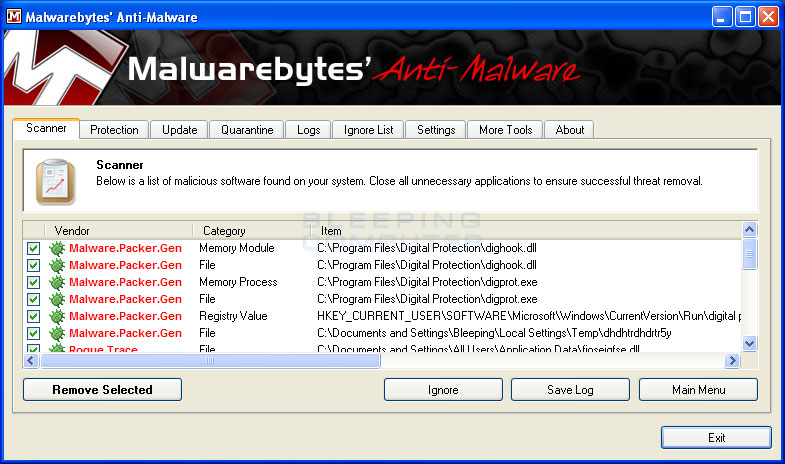The height and width of the screenshot is (464, 785).
Task: Return to Main Menu
Action: (x=698, y=389)
